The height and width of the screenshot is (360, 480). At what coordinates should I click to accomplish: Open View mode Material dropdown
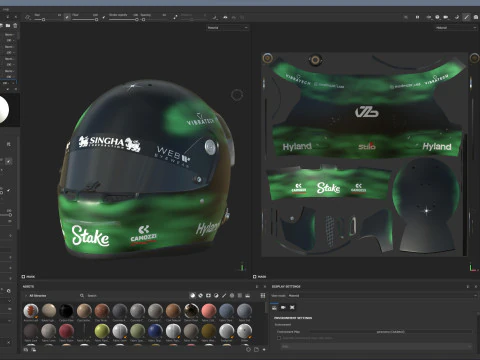coord(382,296)
